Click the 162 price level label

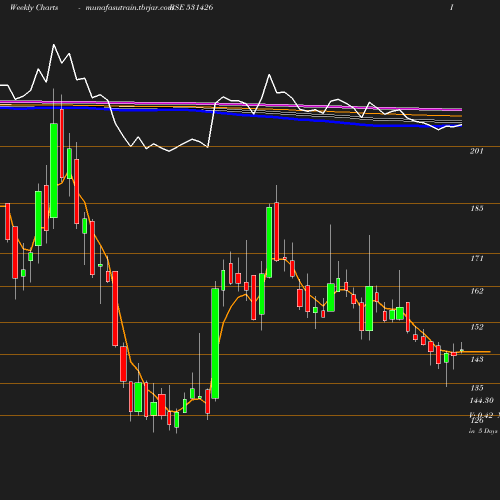coord(477,291)
